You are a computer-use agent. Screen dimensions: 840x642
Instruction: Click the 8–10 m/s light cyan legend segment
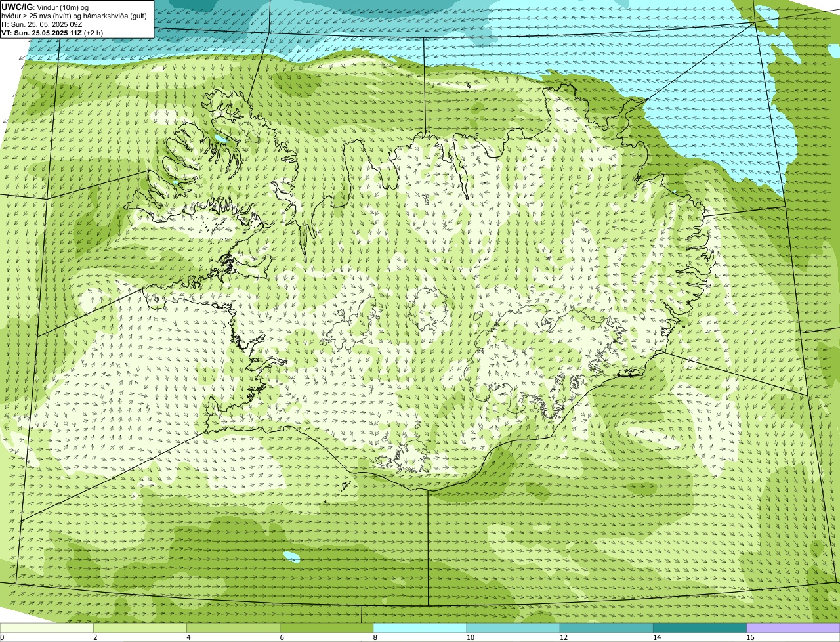[421, 628]
